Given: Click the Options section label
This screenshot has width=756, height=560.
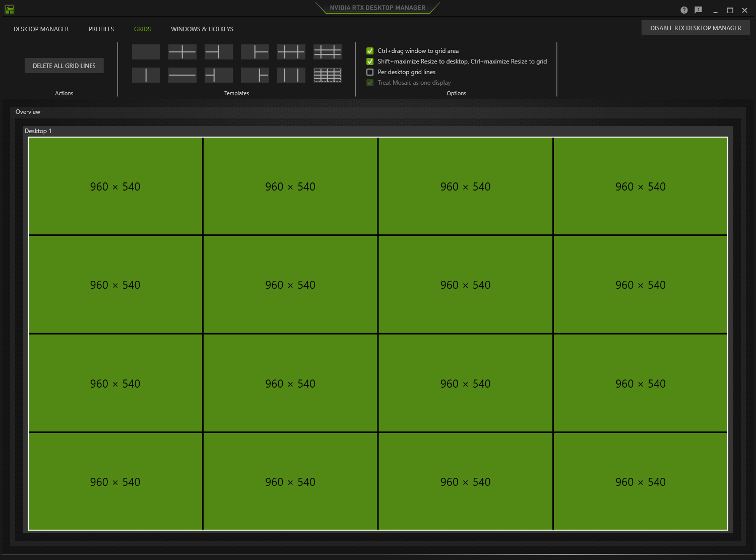Looking at the screenshot, I should 457,93.
